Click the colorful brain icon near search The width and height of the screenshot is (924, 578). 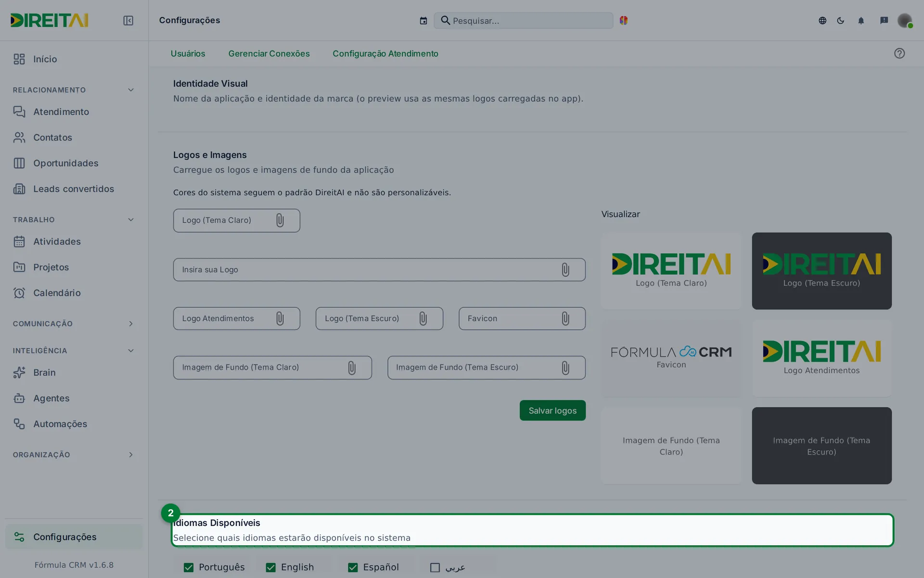(624, 20)
